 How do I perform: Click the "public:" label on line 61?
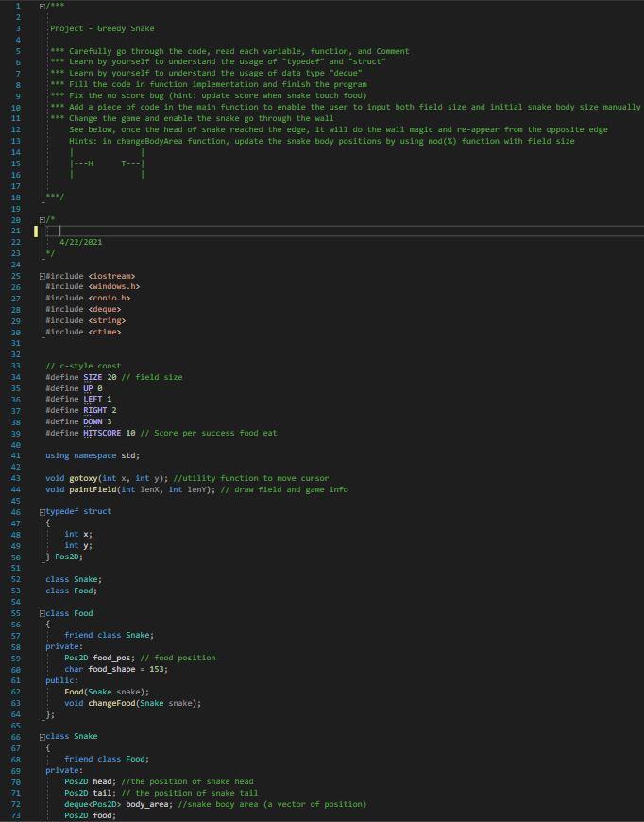coord(61,680)
